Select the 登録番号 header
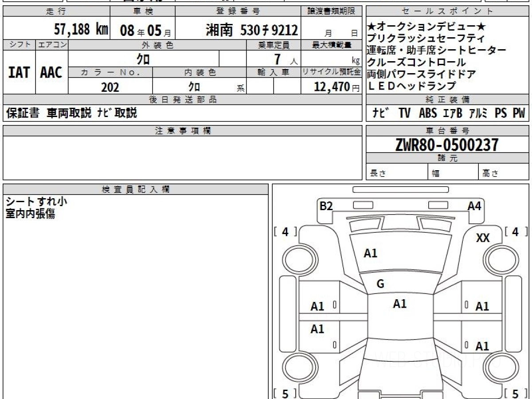The height and width of the screenshot is (399, 532). point(239,12)
